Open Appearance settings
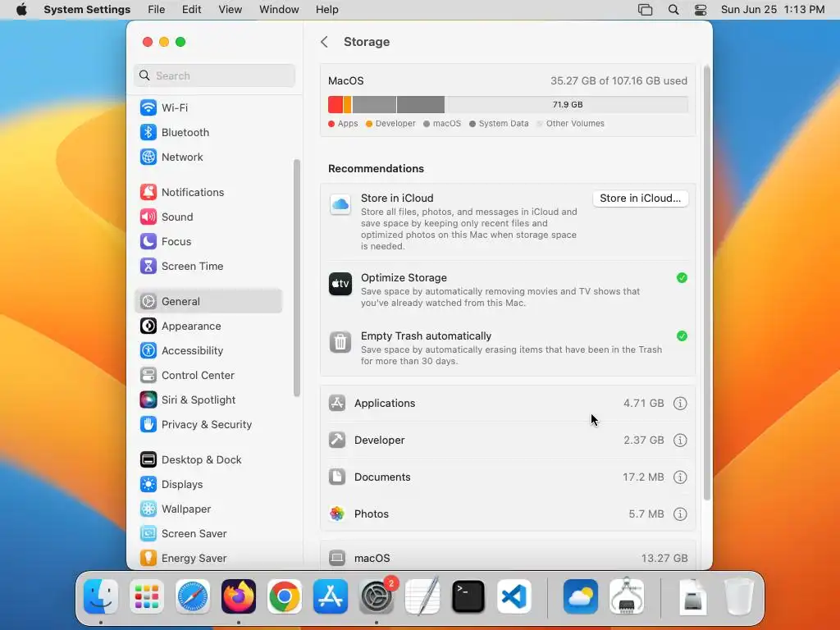The height and width of the screenshot is (630, 840). pyautogui.click(x=209, y=326)
